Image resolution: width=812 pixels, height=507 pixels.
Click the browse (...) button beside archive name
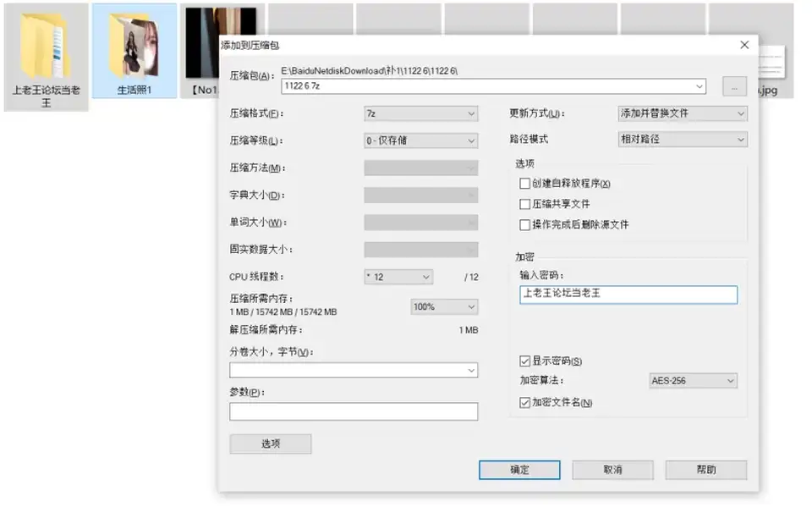click(734, 86)
